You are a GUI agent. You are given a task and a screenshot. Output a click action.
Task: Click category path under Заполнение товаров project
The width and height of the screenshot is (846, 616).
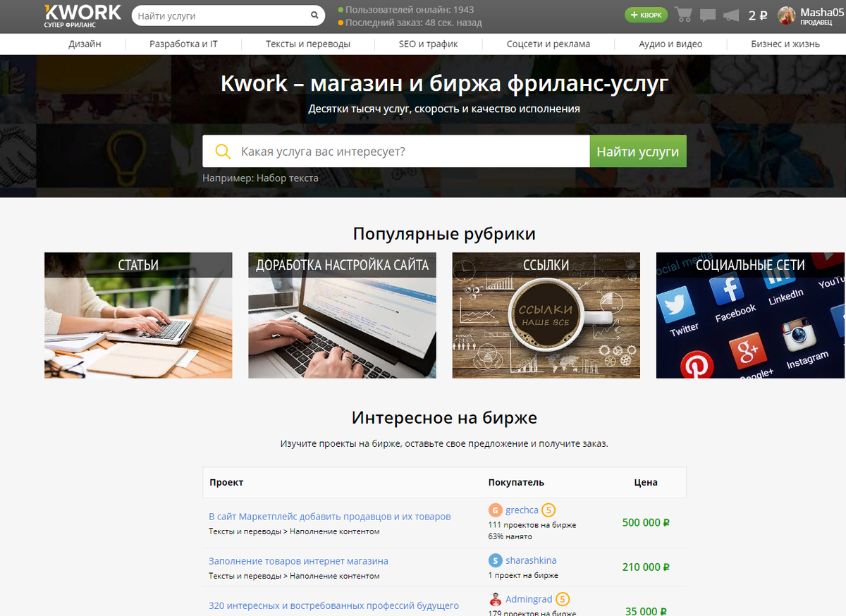(294, 576)
